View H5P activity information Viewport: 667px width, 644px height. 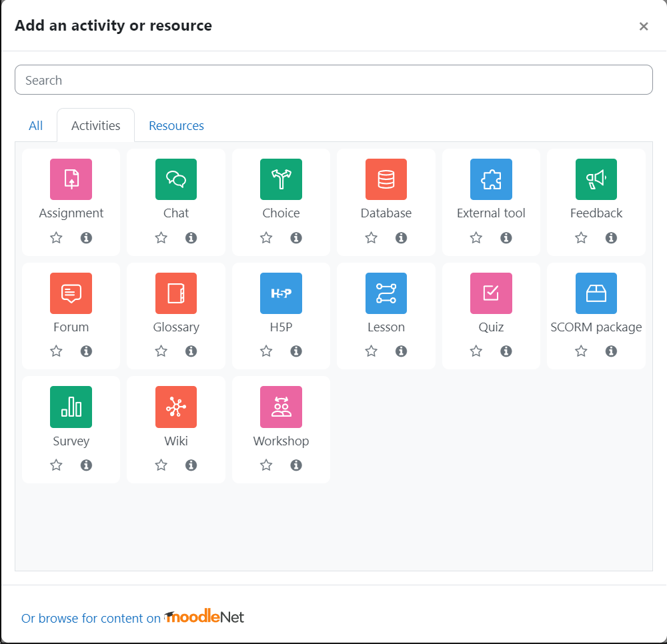coord(296,351)
